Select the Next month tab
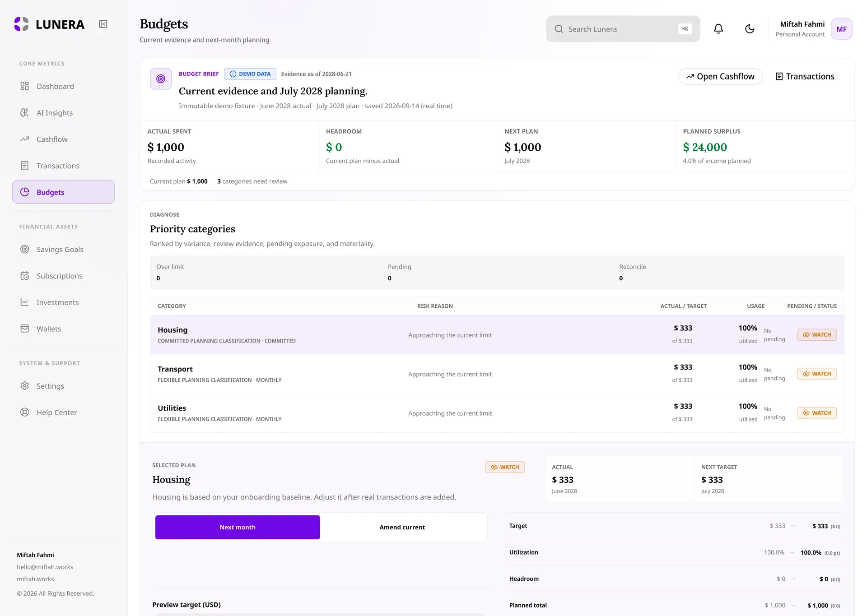This screenshot has height=616, width=867. 238,527
